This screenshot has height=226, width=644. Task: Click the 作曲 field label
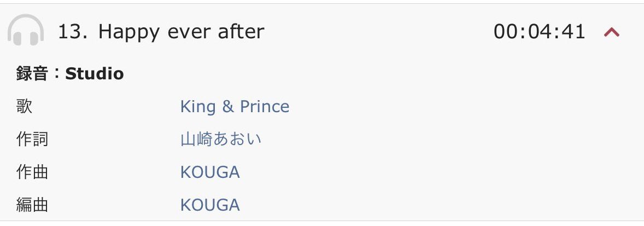[x=32, y=172]
